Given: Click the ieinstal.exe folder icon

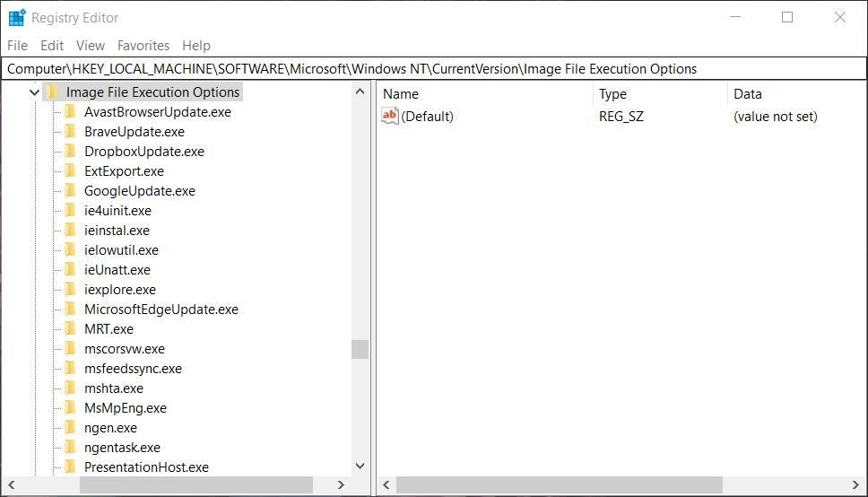Looking at the screenshot, I should (70, 231).
